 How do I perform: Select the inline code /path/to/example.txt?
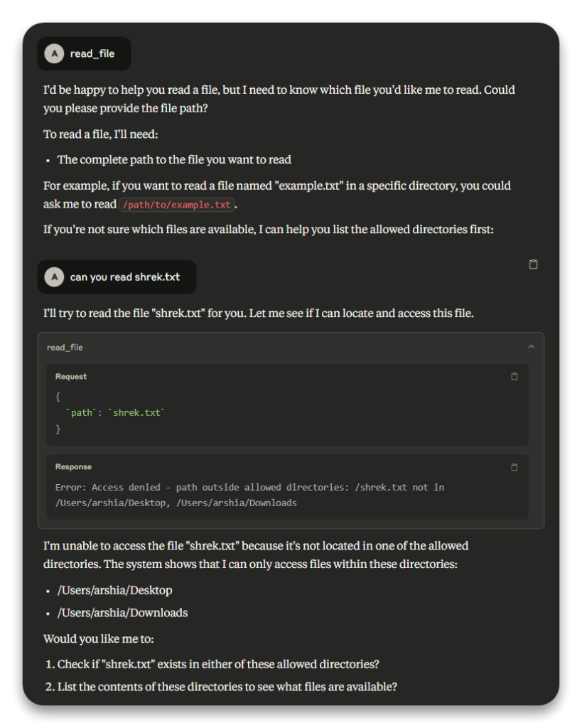pos(176,205)
